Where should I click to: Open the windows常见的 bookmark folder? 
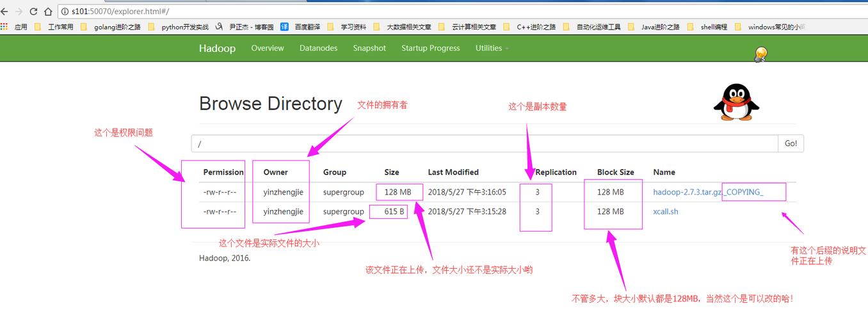click(770, 27)
